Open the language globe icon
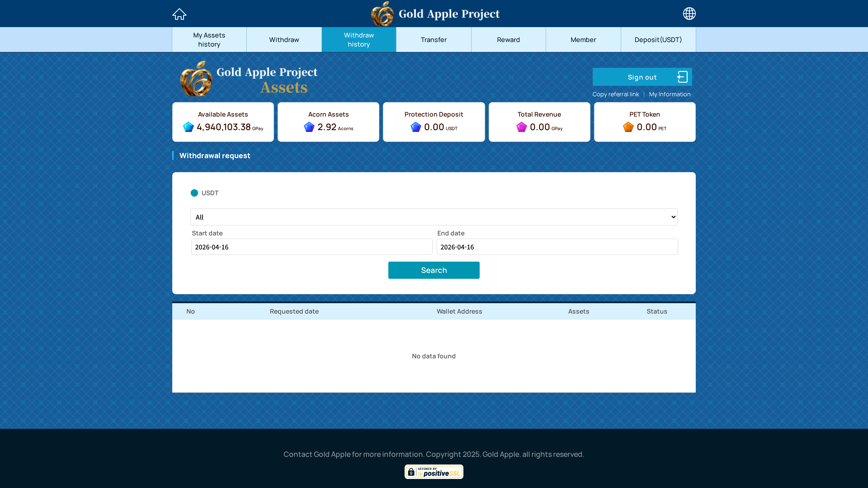The width and height of the screenshot is (868, 488). tap(689, 14)
